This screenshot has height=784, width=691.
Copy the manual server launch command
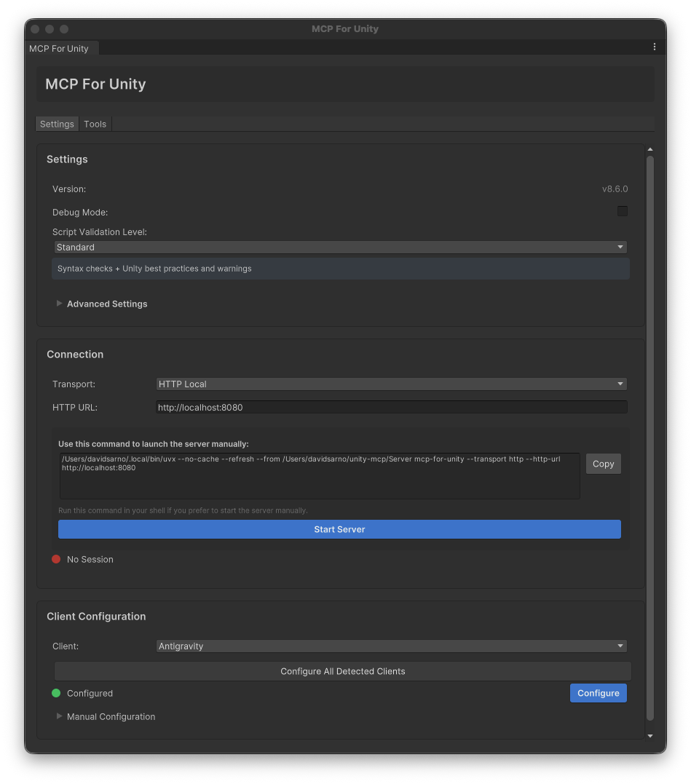click(x=603, y=464)
